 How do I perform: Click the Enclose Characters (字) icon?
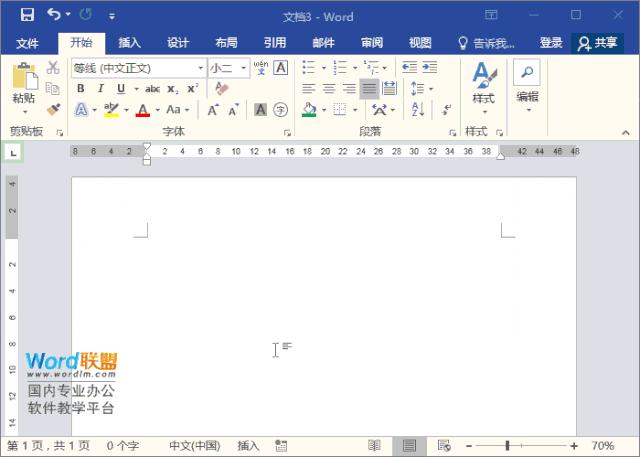280,110
